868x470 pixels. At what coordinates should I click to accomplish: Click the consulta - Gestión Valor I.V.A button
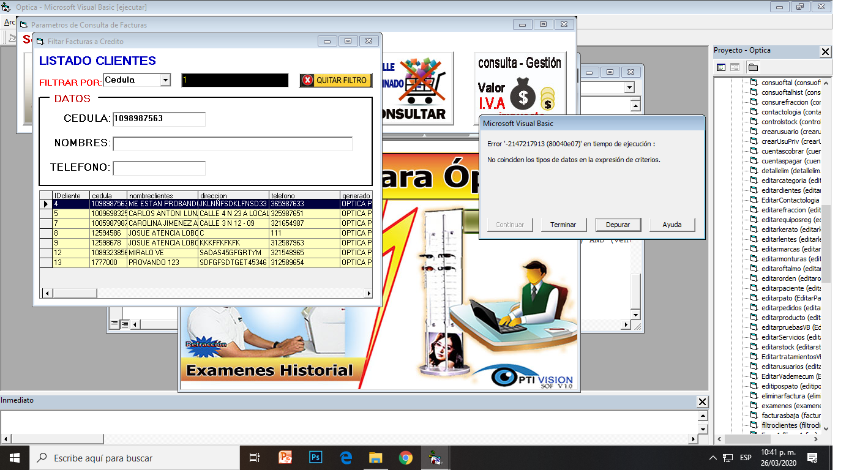click(519, 84)
